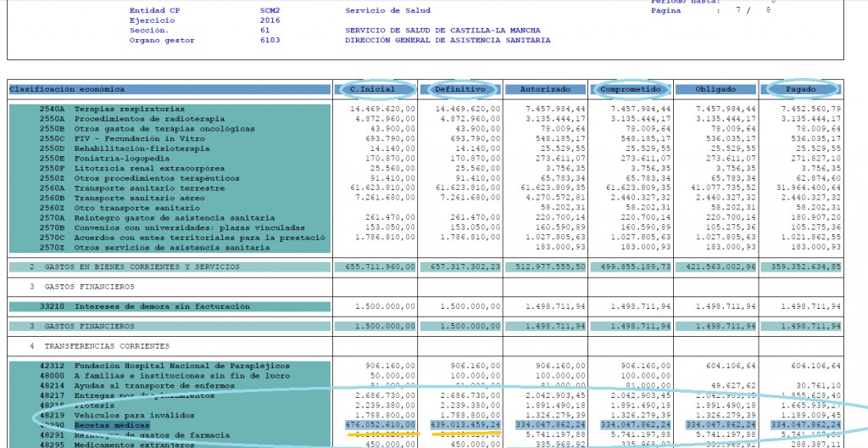Click Autorizado value '4.270.572,81'
The height and width of the screenshot is (448, 868).
[x=555, y=199]
